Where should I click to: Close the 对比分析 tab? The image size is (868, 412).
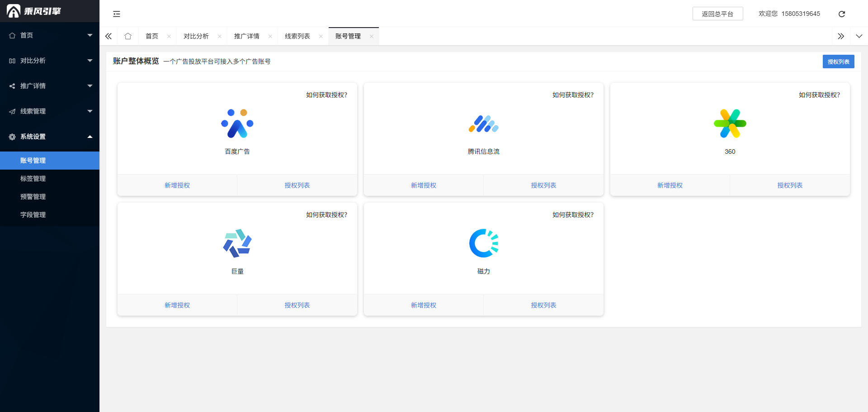220,37
